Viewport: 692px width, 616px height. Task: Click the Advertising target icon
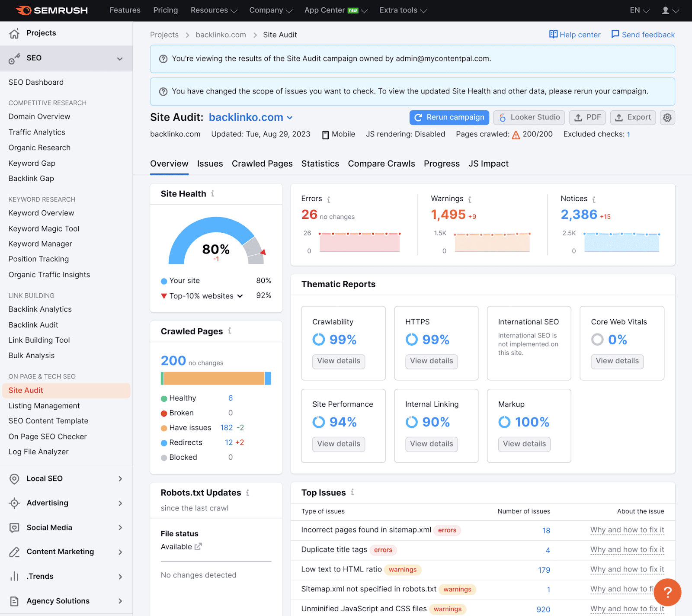pos(14,503)
